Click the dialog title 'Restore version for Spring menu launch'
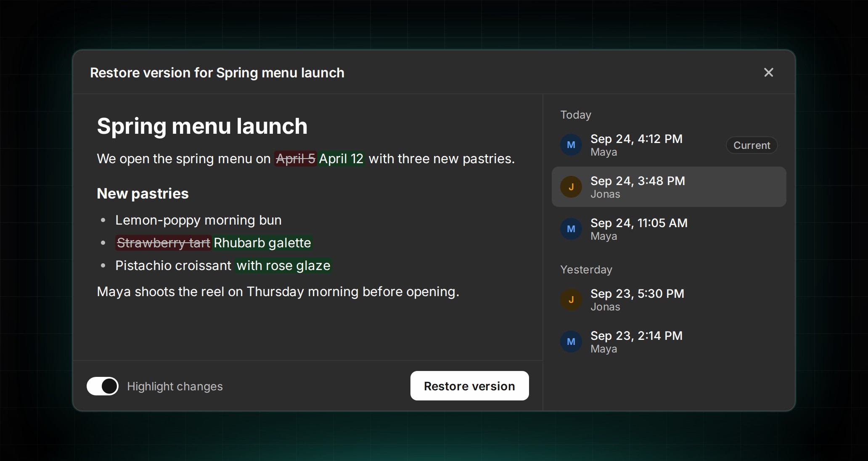The width and height of the screenshot is (868, 461). tap(217, 73)
